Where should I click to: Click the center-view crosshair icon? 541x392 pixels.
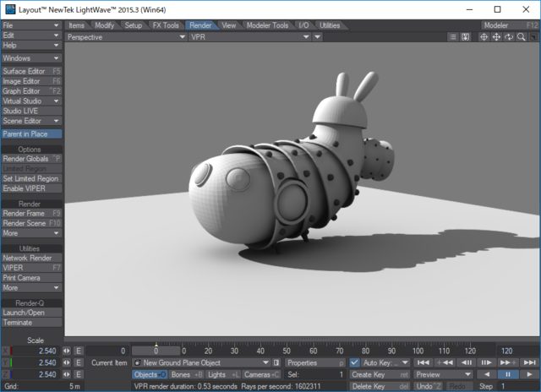[x=484, y=37]
